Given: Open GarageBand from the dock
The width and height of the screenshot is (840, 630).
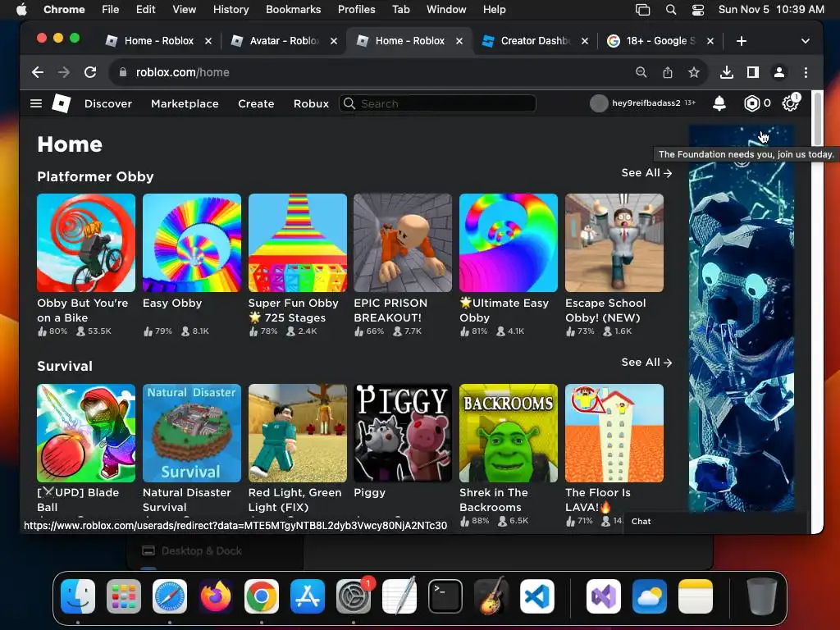Looking at the screenshot, I should pyautogui.click(x=491, y=596).
